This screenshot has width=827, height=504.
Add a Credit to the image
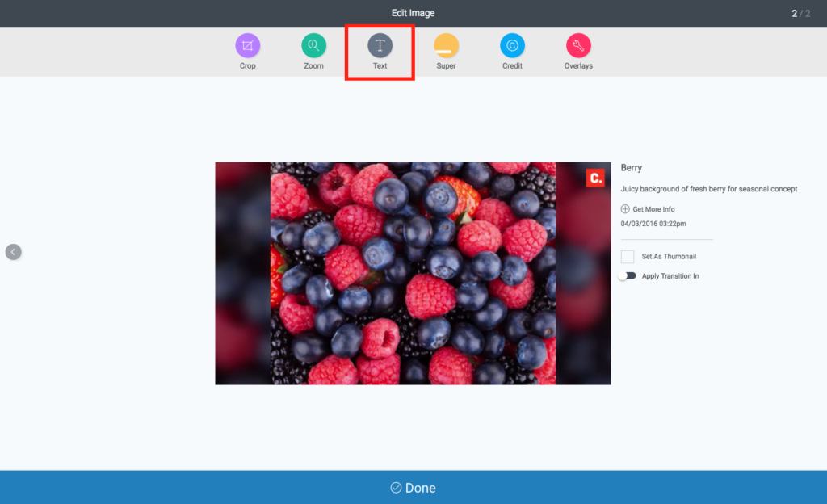coord(512,46)
